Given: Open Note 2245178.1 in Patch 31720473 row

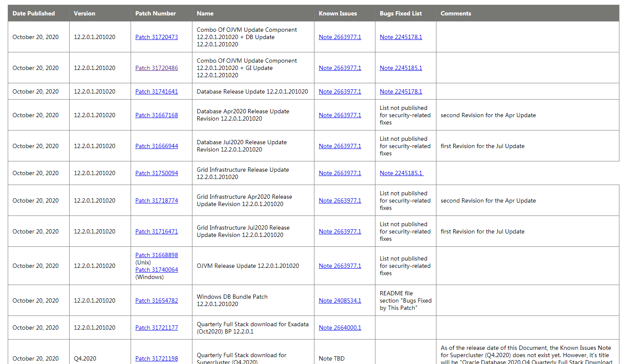Looking at the screenshot, I should [x=401, y=37].
